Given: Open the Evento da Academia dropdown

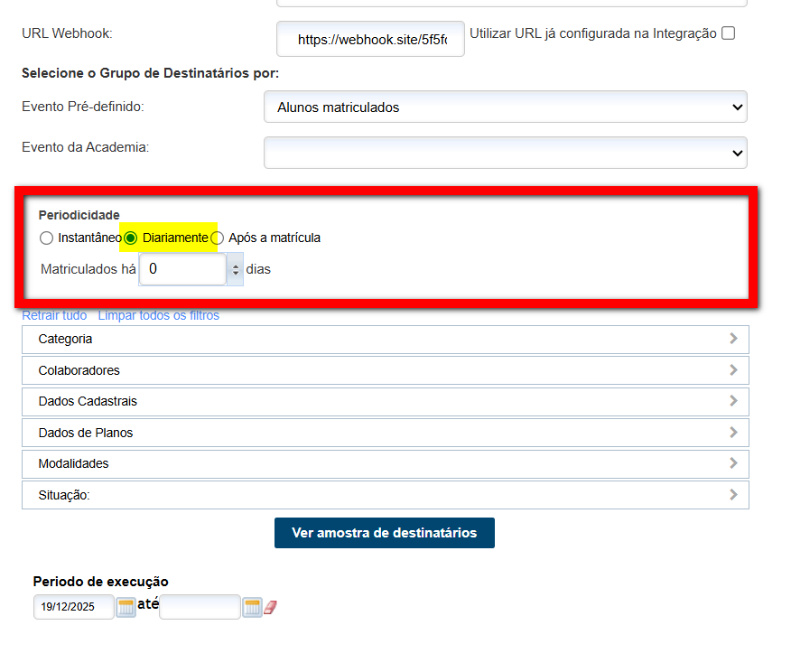Looking at the screenshot, I should pyautogui.click(x=505, y=154).
